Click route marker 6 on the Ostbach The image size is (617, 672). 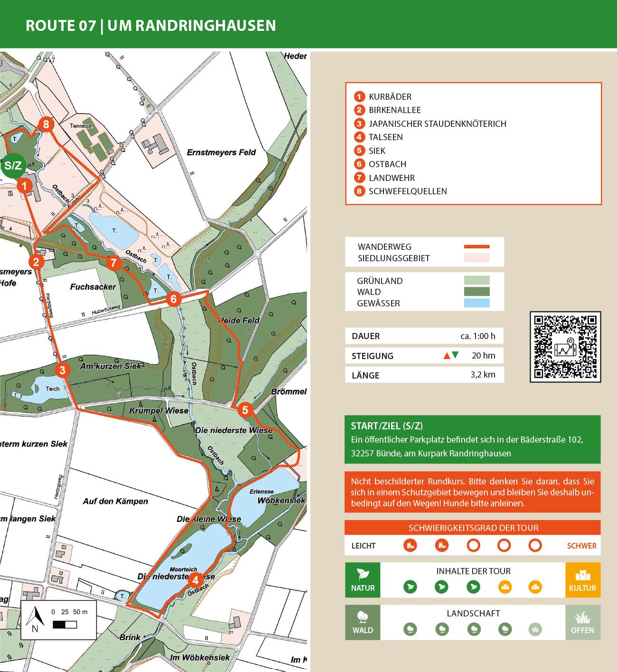(x=174, y=299)
